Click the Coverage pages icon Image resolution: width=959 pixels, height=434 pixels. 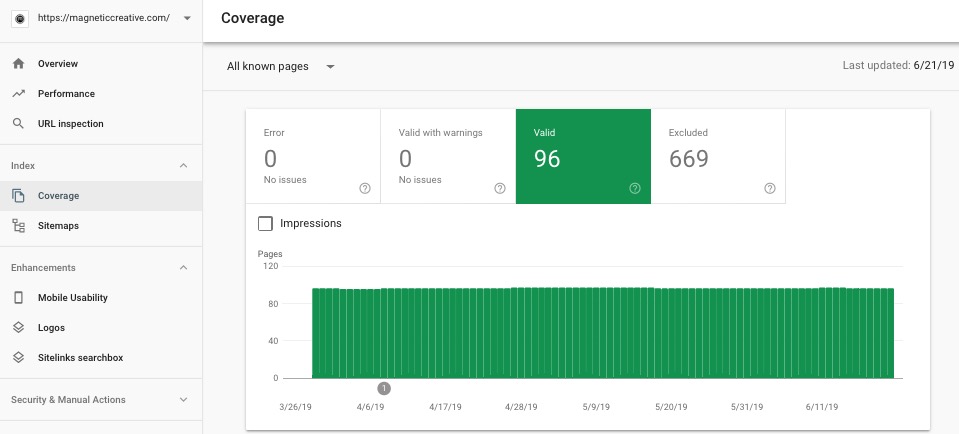(x=18, y=196)
